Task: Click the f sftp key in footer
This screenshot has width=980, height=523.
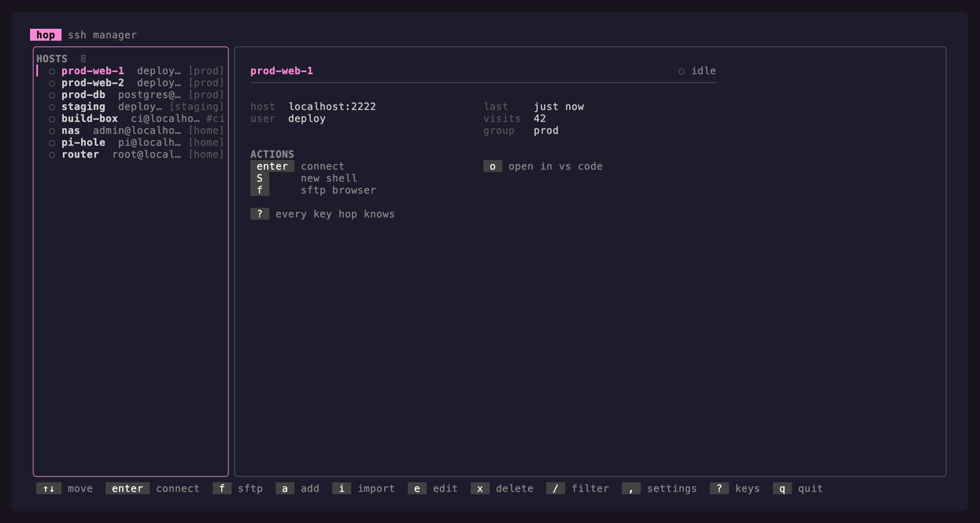Action: tap(222, 488)
